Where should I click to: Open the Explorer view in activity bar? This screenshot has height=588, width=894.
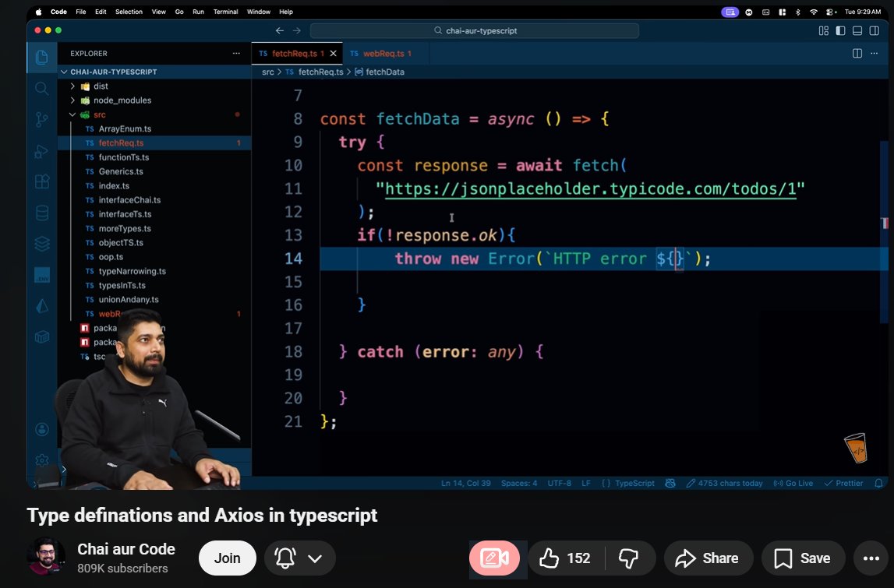coord(41,57)
